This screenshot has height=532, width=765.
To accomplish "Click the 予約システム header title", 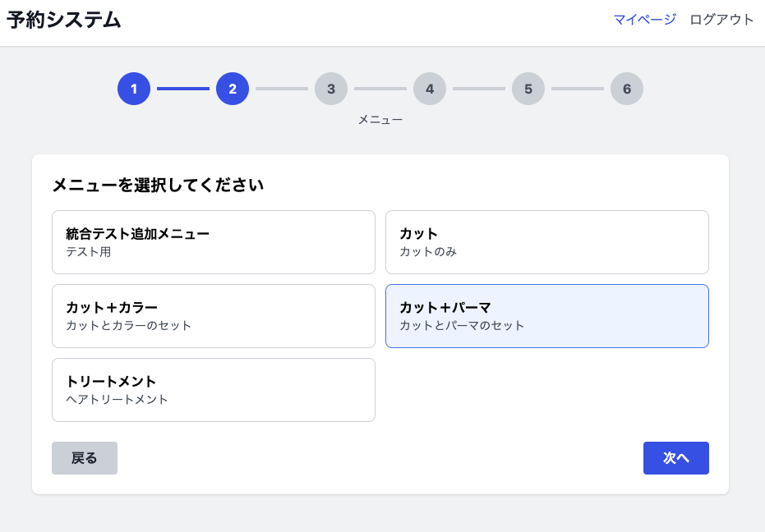I will point(64,21).
